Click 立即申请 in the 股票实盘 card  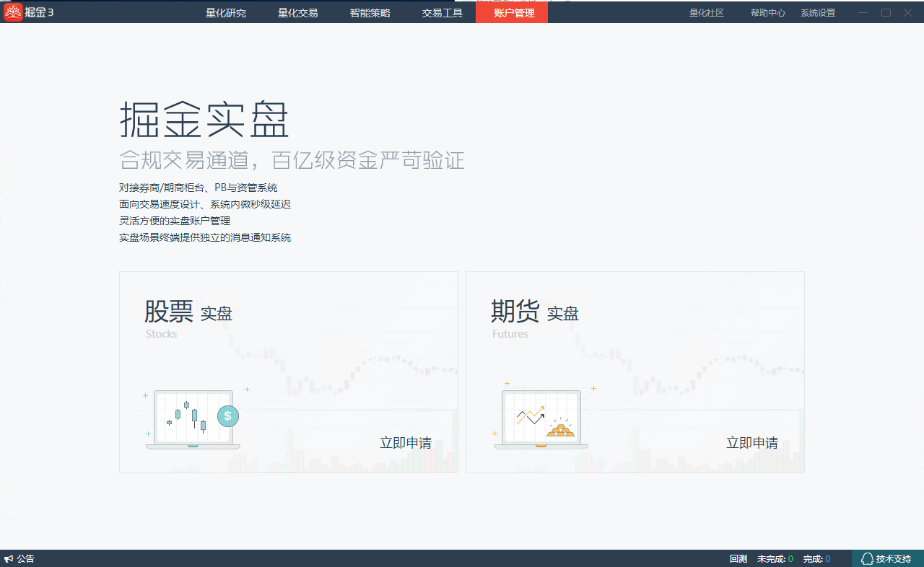406,443
